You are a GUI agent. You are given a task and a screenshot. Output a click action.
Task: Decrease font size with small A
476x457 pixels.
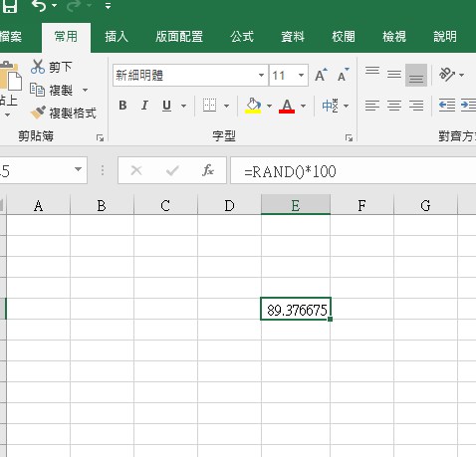[x=343, y=75]
